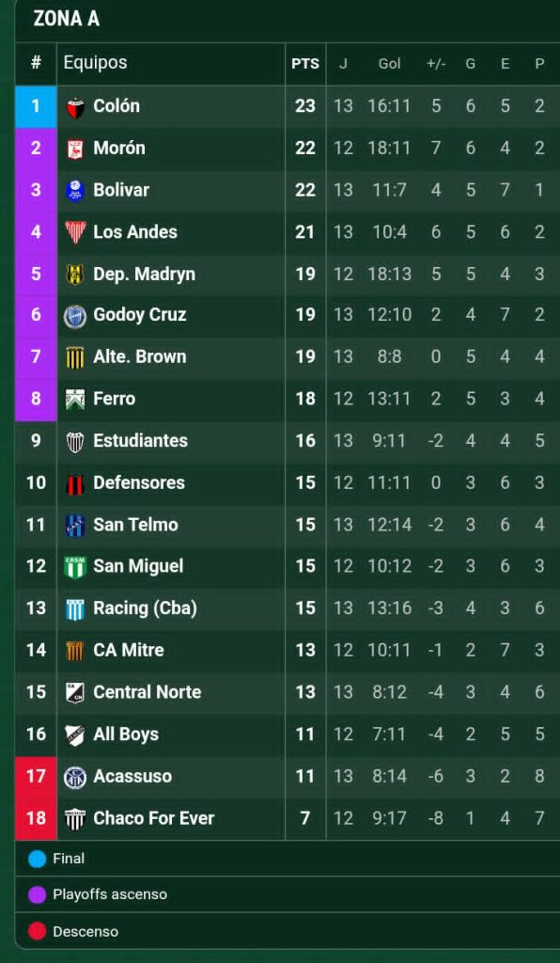Open the Ferro green shield logo
This screenshot has width=560, height=963.
point(75,400)
